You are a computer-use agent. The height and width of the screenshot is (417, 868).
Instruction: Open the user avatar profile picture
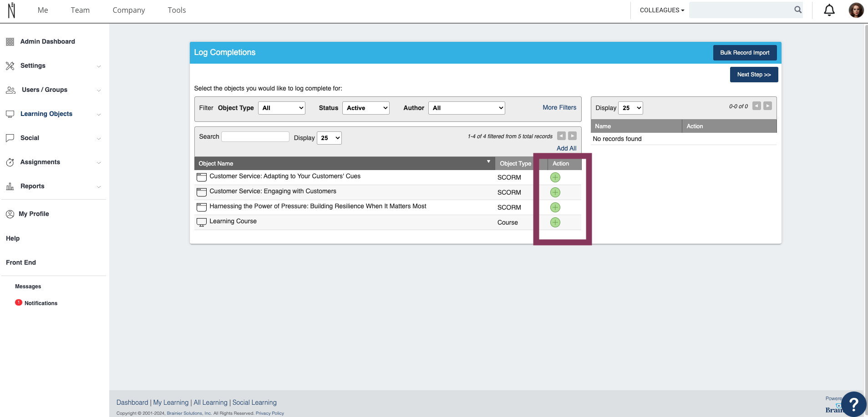tap(856, 10)
